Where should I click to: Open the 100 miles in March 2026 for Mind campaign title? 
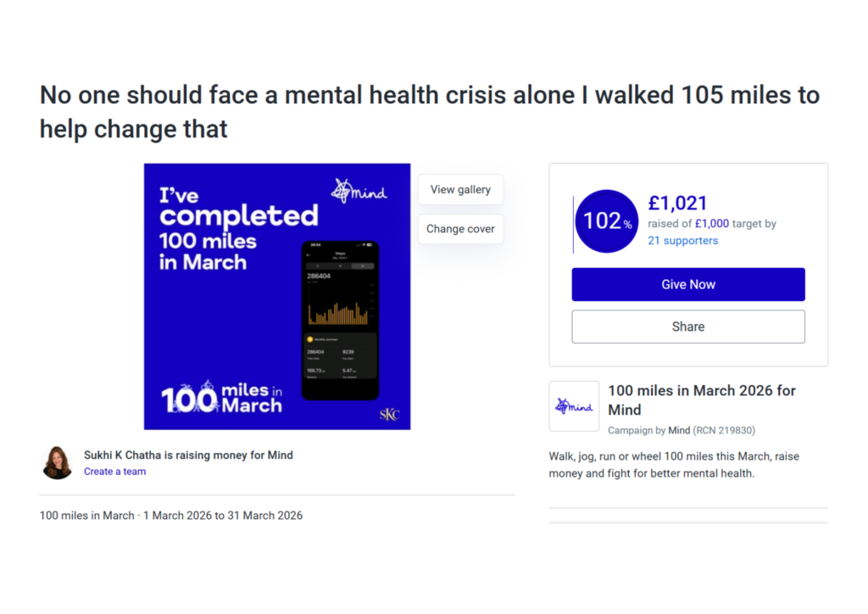[x=701, y=400]
